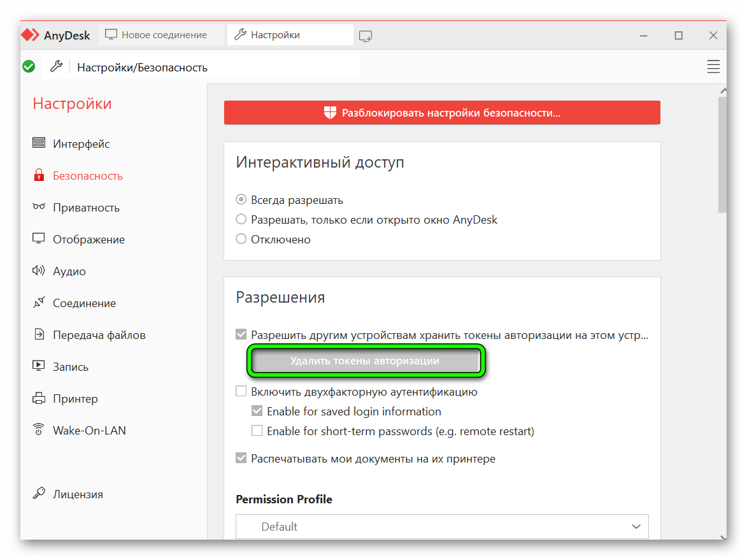Screen dimensions: 747x560
Task: Click the red lock icon for Безопасность
Action: point(39,175)
